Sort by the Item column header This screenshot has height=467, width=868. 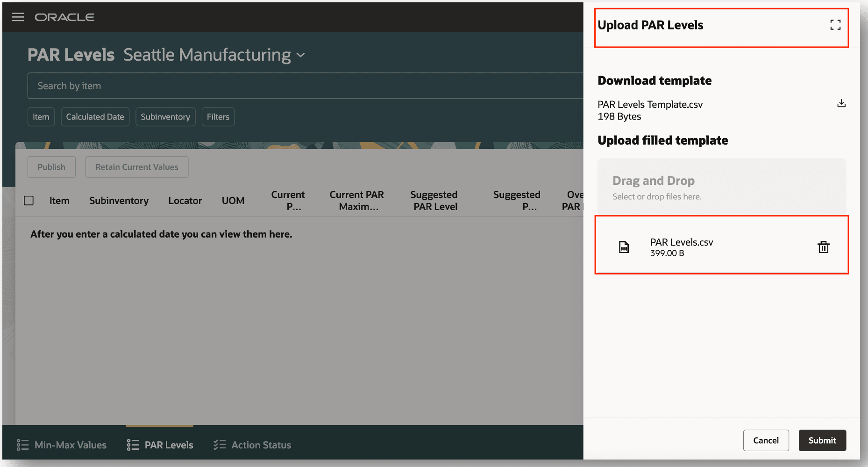59,201
